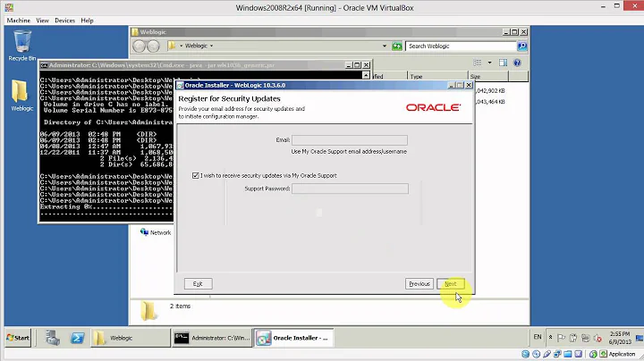Click the taskbar clock showing 2:55 PM
Image resolution: width=644 pixels, height=361 pixels.
620,338
